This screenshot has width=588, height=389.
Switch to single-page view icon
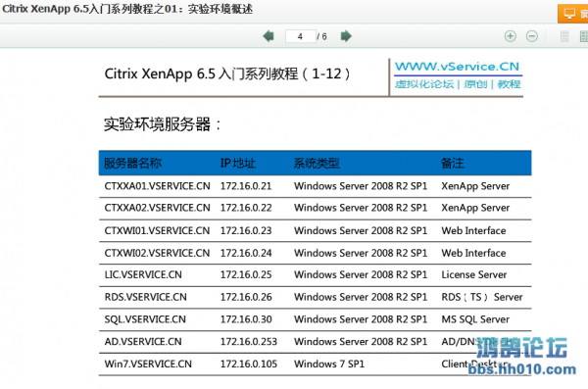click(564, 36)
